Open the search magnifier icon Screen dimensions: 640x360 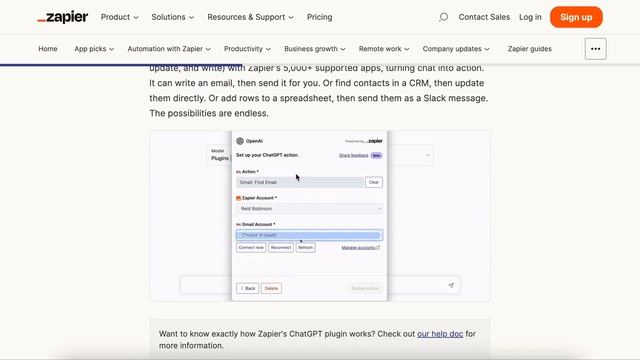443,17
